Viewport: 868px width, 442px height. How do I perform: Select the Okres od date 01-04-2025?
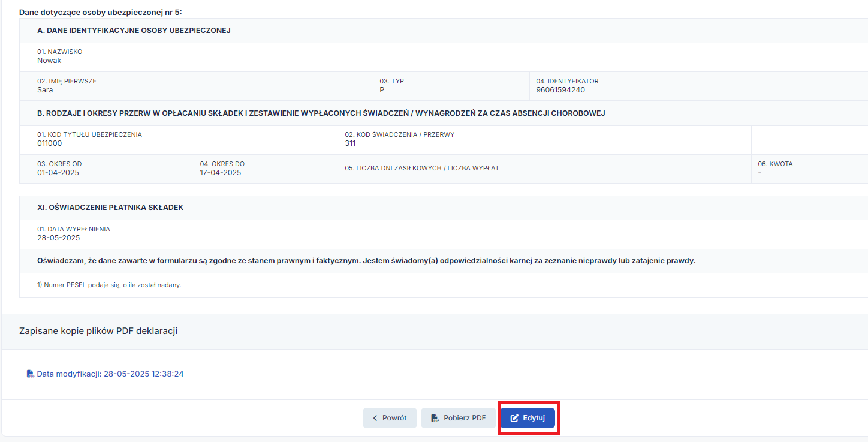click(58, 173)
